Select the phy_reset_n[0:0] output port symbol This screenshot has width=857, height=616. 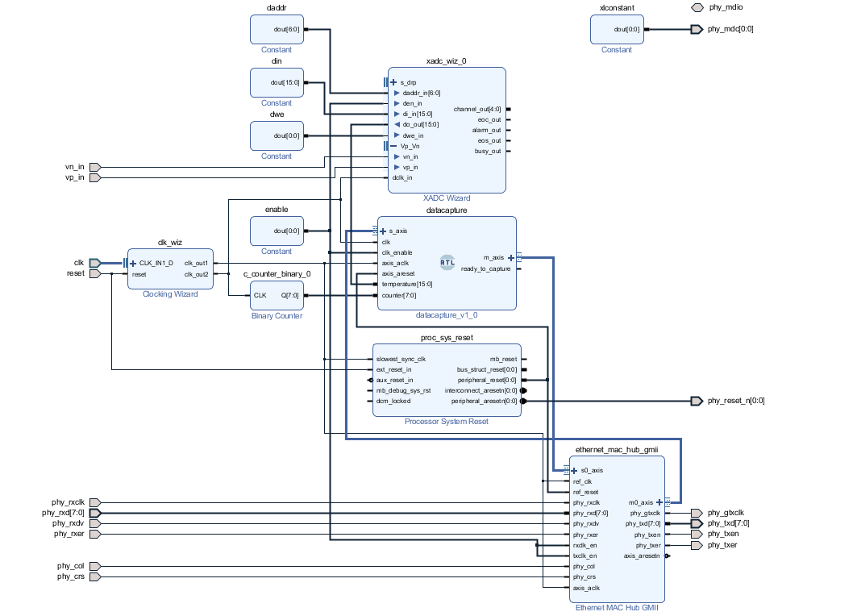pos(697,402)
